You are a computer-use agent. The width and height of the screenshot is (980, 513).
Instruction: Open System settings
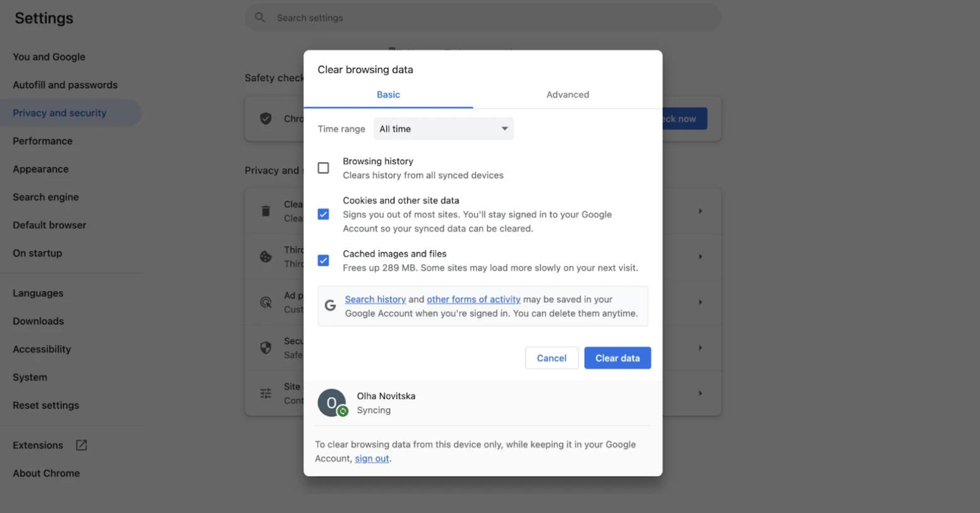pyautogui.click(x=30, y=377)
